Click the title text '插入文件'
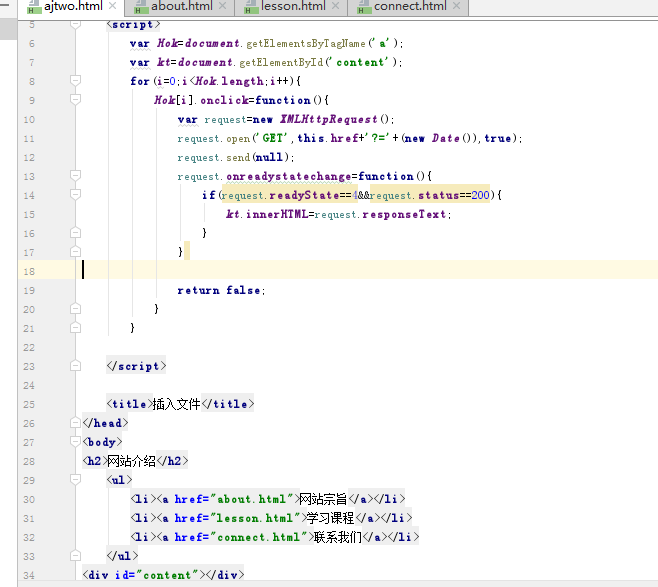The image size is (658, 587). pos(176,404)
